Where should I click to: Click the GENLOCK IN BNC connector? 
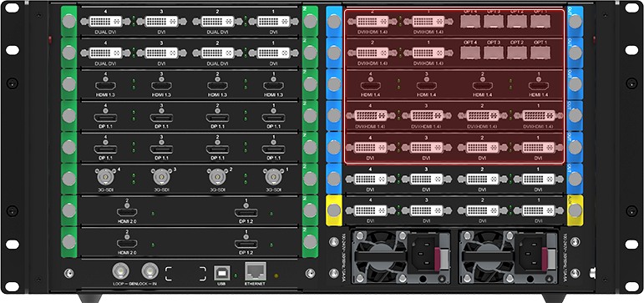[150, 271]
